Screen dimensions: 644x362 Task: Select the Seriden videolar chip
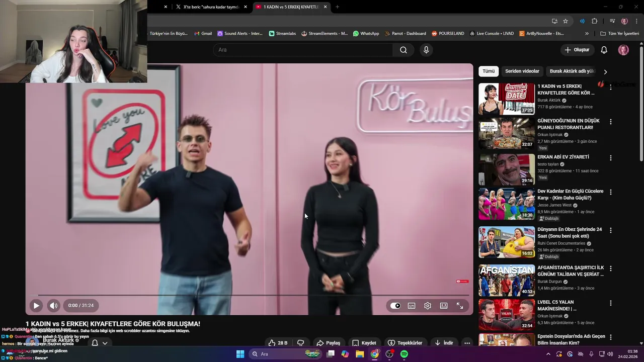coord(522,71)
